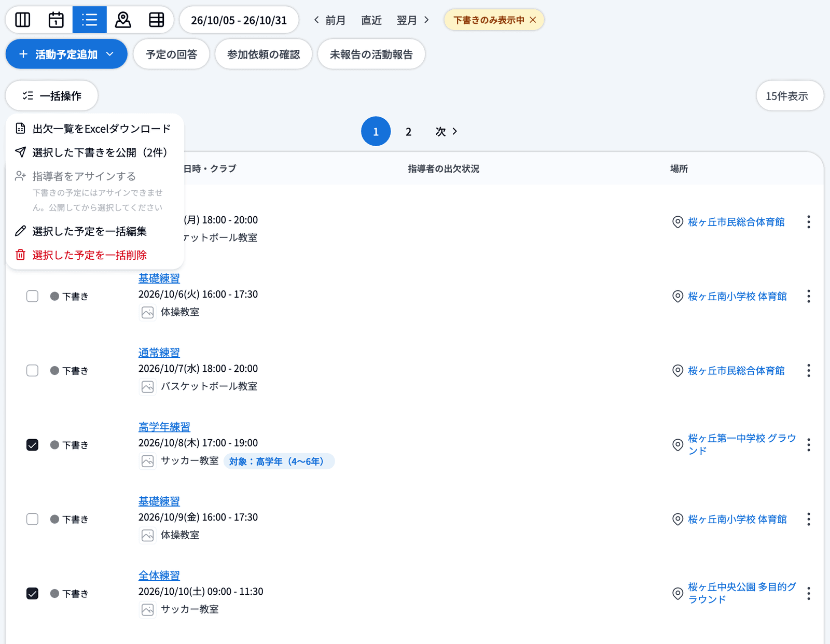The height and width of the screenshot is (644, 830).
Task: Open 参加依頼の確認
Action: (264, 54)
